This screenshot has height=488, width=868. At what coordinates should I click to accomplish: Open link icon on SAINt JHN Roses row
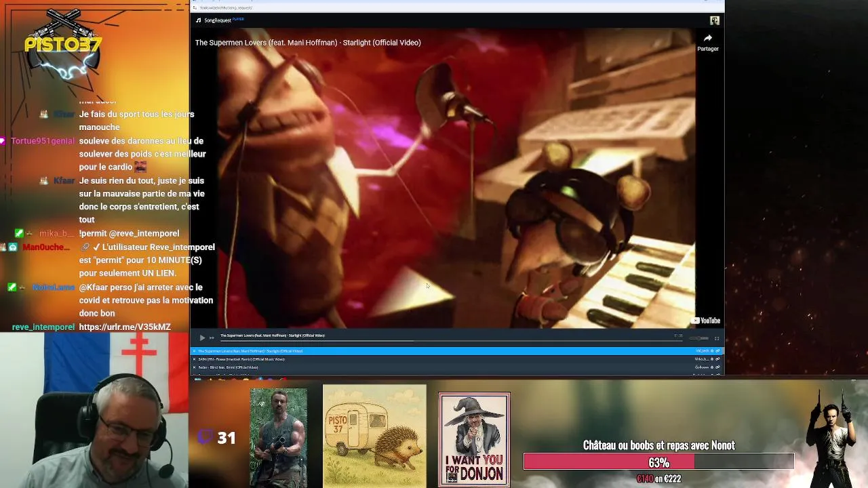pos(717,359)
